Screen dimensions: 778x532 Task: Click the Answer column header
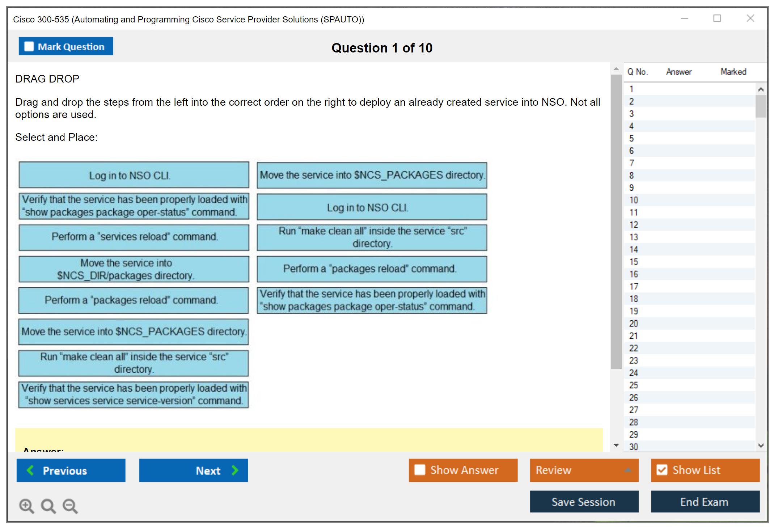(x=679, y=72)
